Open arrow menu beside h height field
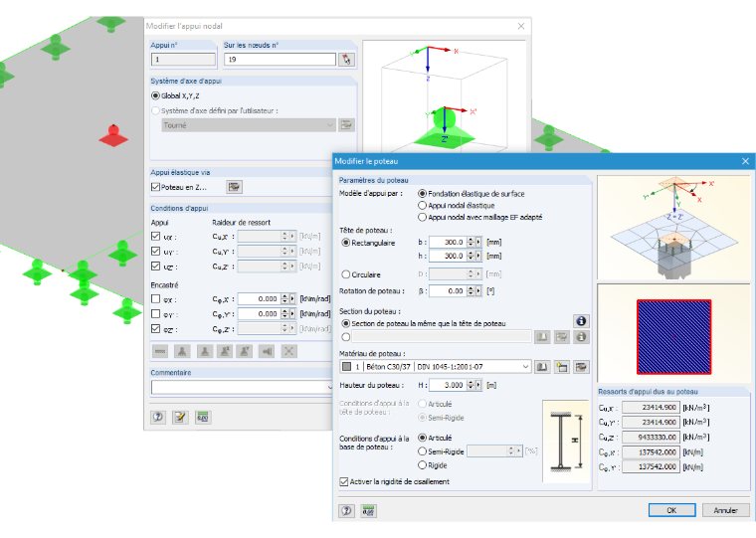Screen dimensions: 756x538 [x=478, y=256]
